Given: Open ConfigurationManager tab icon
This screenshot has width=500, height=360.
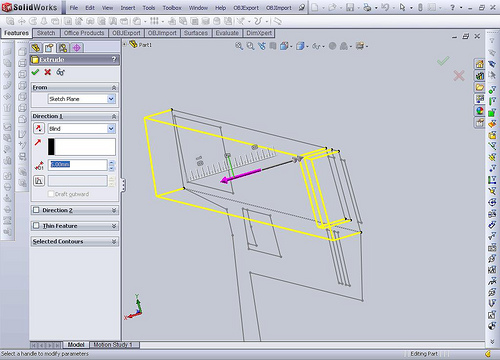Looking at the screenshot, I should tap(63, 48).
